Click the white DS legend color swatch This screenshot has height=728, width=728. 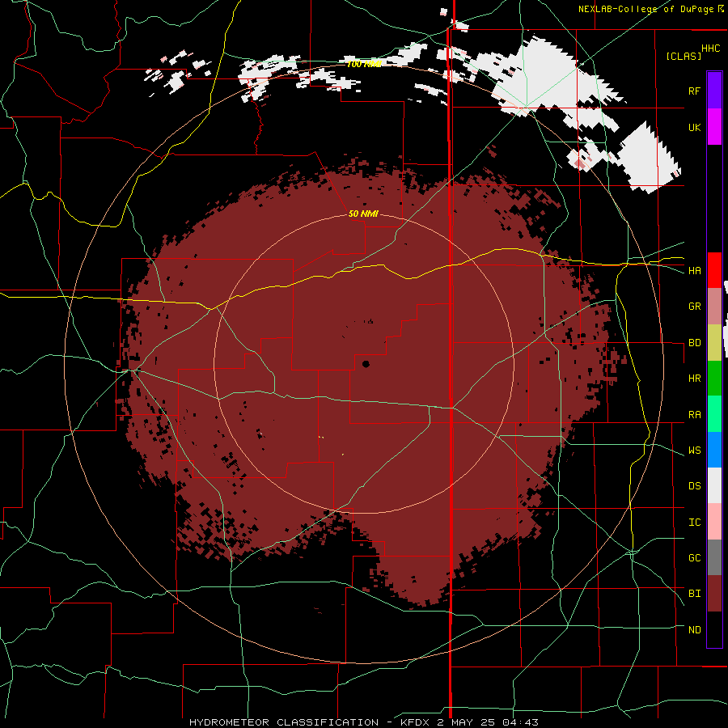[714, 485]
